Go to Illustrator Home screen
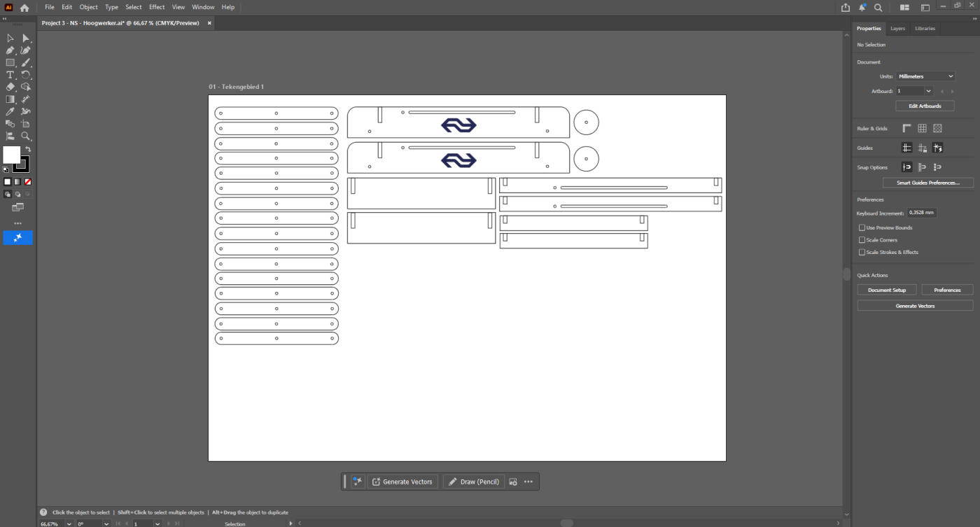 tap(24, 7)
